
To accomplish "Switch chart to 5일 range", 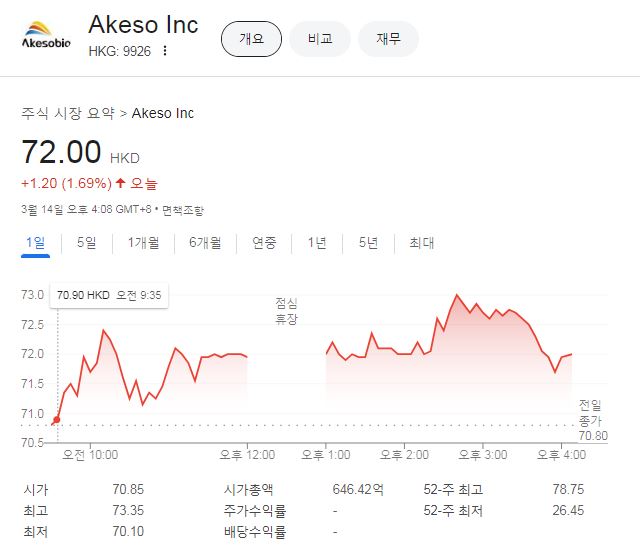I will pos(87,243).
